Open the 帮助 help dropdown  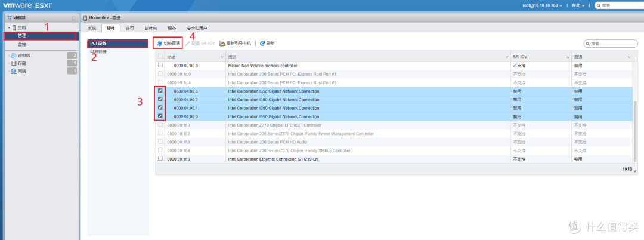pyautogui.click(x=577, y=5)
